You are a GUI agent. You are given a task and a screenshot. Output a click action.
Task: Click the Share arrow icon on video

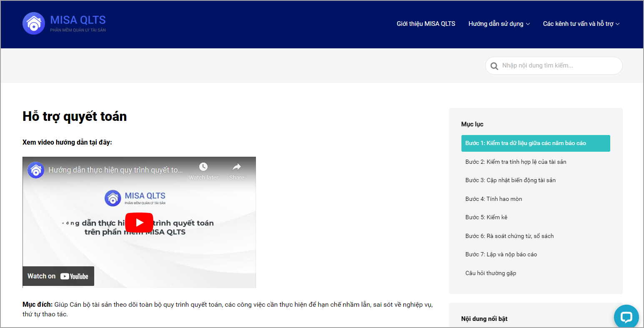click(237, 167)
